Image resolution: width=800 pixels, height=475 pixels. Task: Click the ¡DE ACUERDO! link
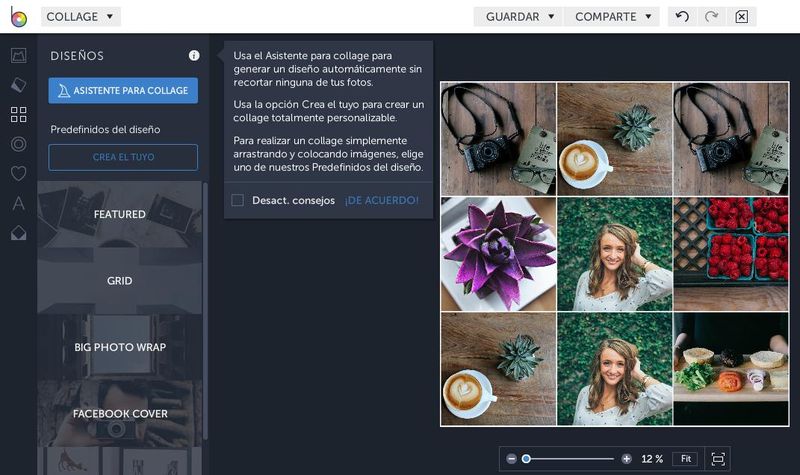(x=381, y=200)
